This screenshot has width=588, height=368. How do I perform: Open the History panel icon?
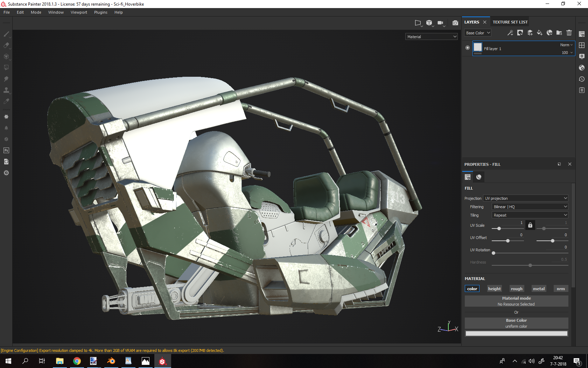pos(582,79)
